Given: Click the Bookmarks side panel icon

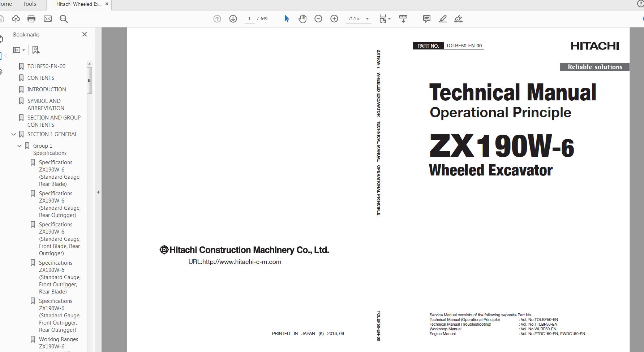Looking at the screenshot, I should click(1, 56).
